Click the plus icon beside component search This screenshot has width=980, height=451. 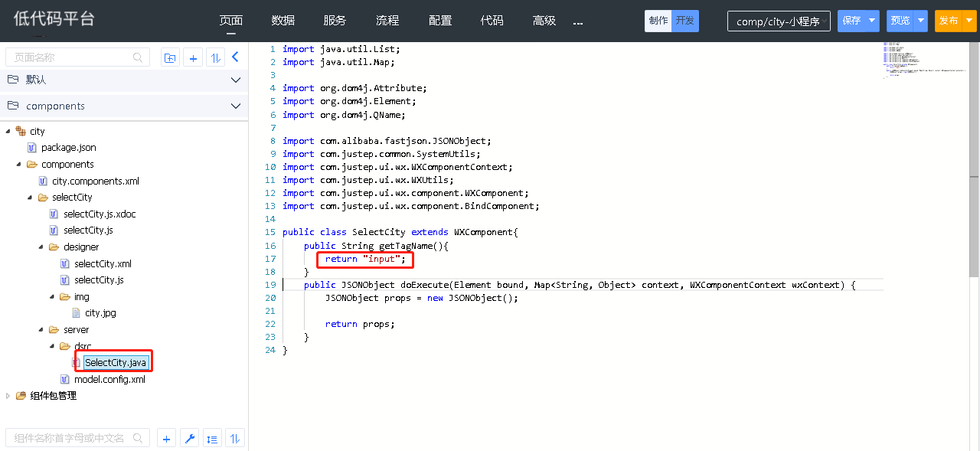click(166, 439)
